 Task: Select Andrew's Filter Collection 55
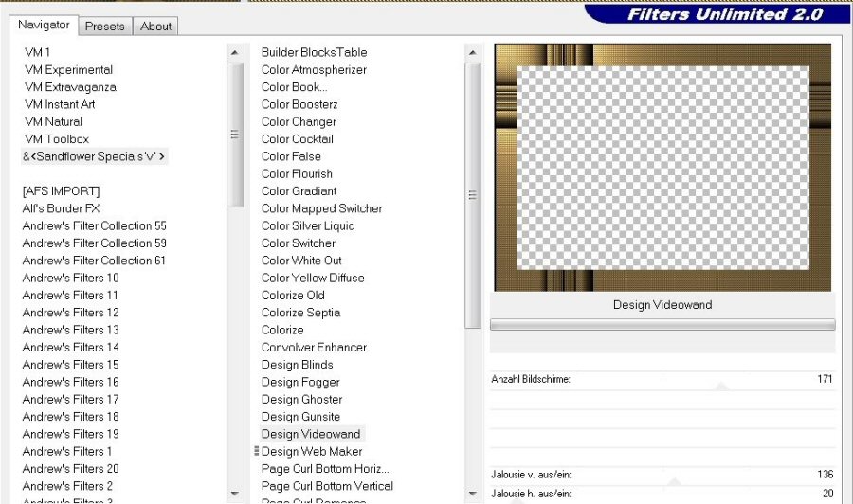click(94, 225)
